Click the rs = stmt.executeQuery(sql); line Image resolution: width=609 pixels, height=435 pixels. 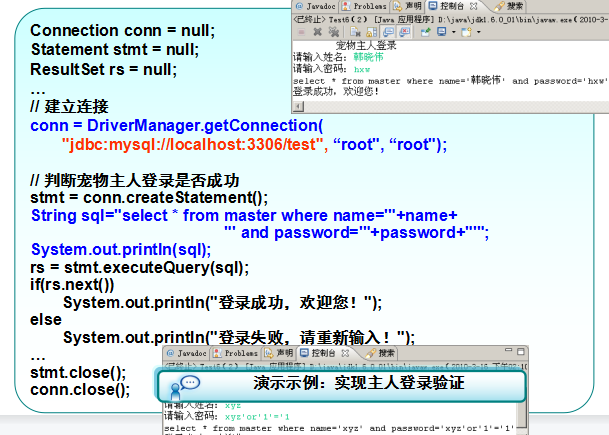click(139, 268)
